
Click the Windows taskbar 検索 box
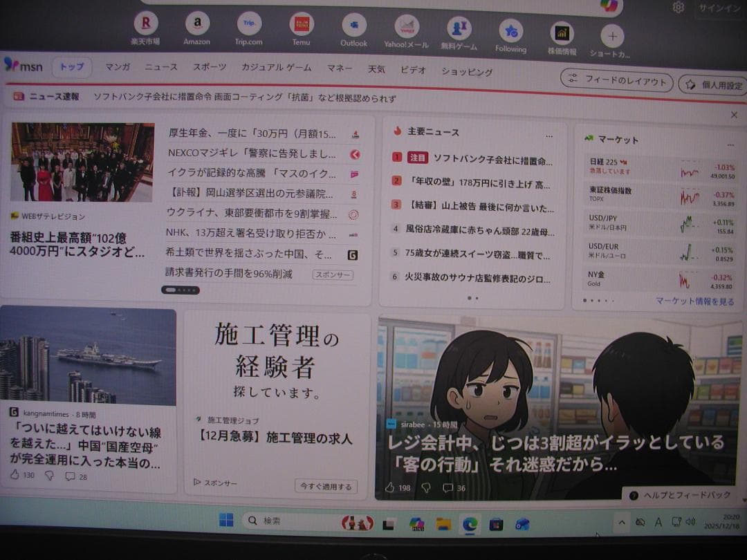290,521
